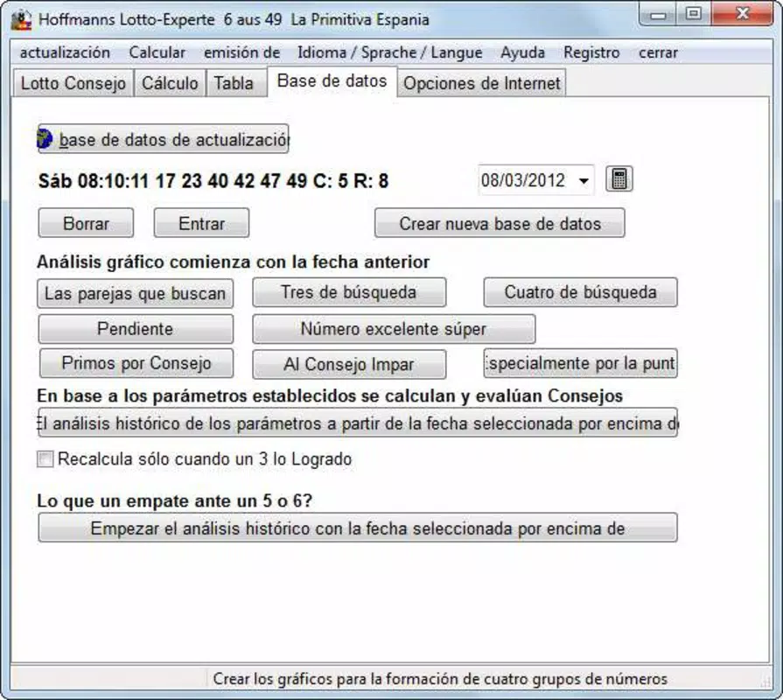Click 'Crear nueva base de datos'

click(500, 223)
